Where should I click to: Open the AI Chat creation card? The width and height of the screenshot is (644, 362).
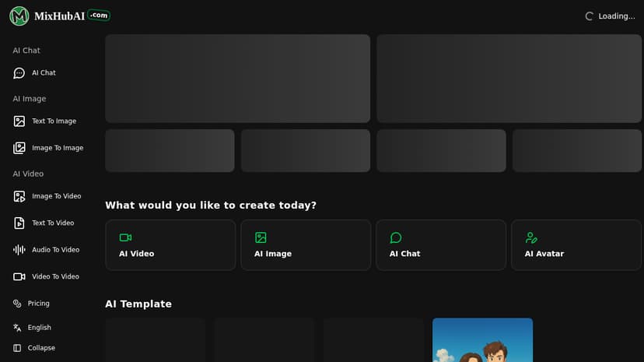coord(441,245)
